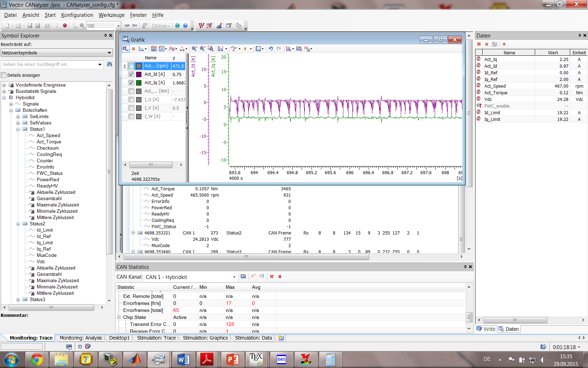
Task: Check the Details anzeigen checkbox
Action: [x=4, y=75]
